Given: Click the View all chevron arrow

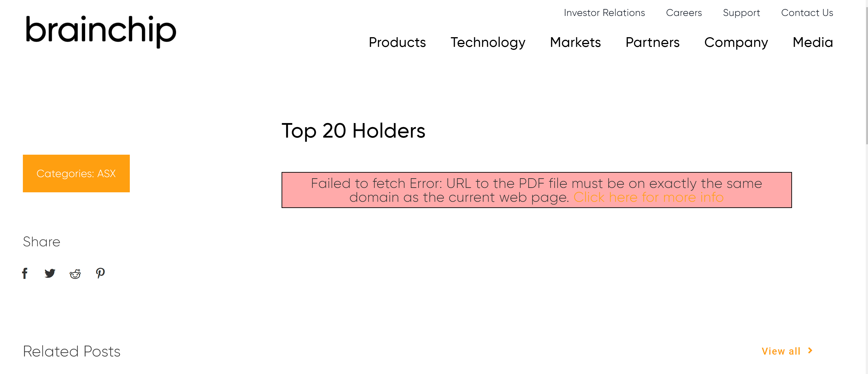Looking at the screenshot, I should point(810,351).
